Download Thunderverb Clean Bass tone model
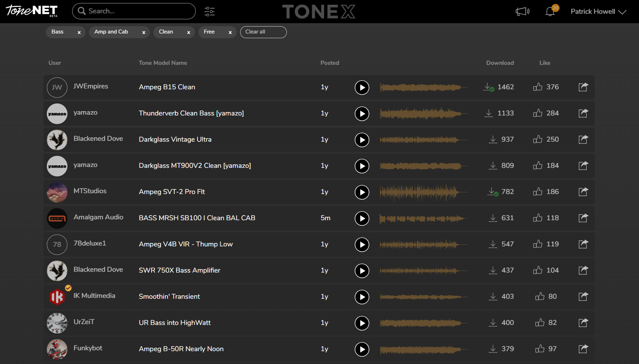 [x=489, y=113]
